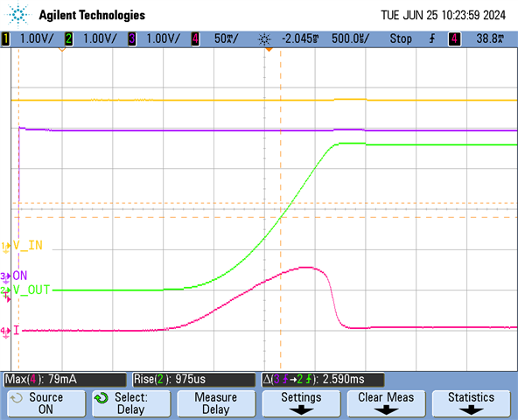The width and height of the screenshot is (518, 420).
Task: Click the ON channel 3 ground marker
Action: pos(5,277)
